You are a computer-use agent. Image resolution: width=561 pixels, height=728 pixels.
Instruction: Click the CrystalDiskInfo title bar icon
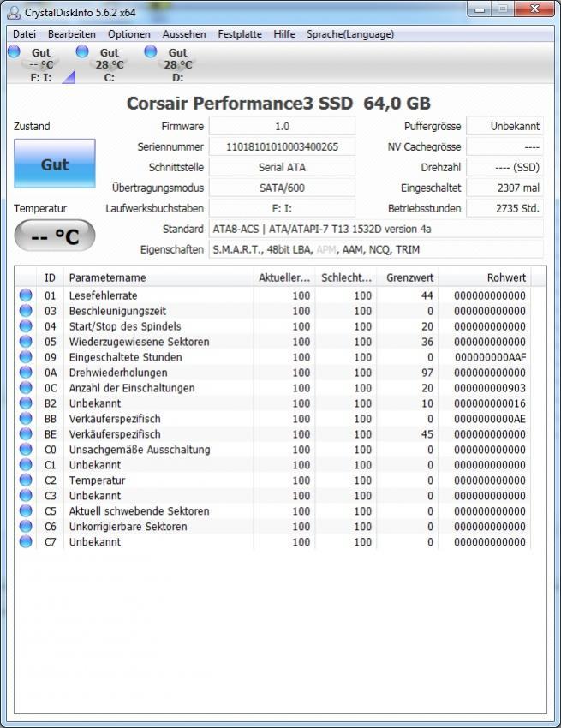(14, 13)
